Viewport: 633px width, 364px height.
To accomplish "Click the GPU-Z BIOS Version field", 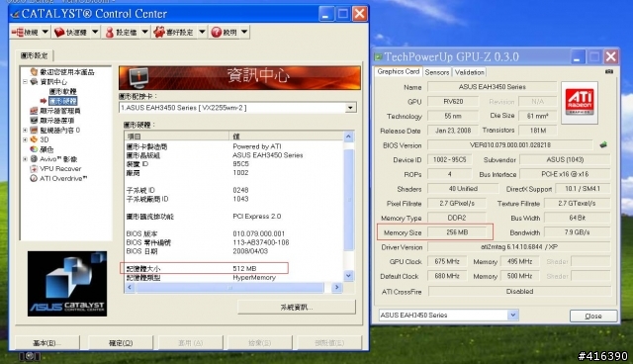I will tap(510, 144).
